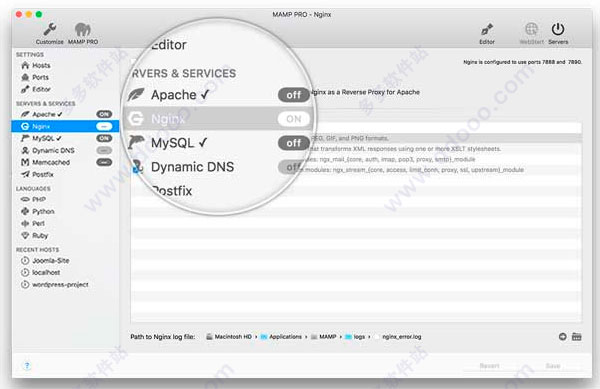This screenshot has height=389, width=600.
Task: Click the MAMP folder in the log path
Action: pos(324,337)
